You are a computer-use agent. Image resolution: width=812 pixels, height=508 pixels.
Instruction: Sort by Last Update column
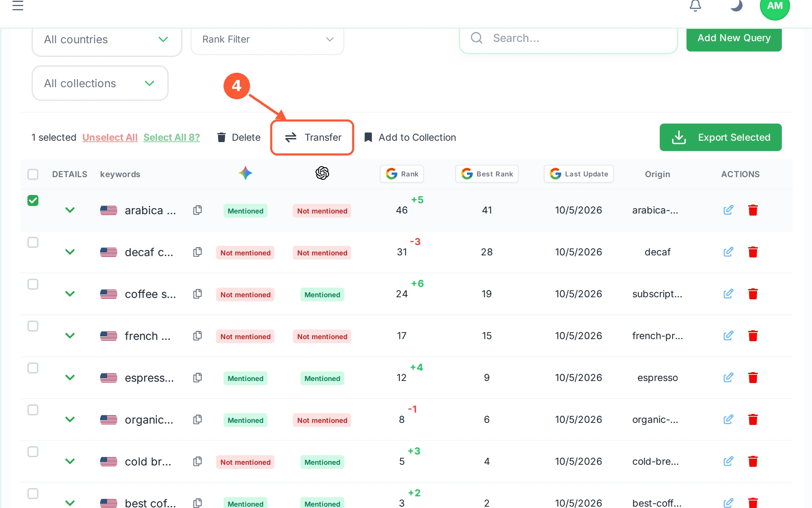point(579,174)
